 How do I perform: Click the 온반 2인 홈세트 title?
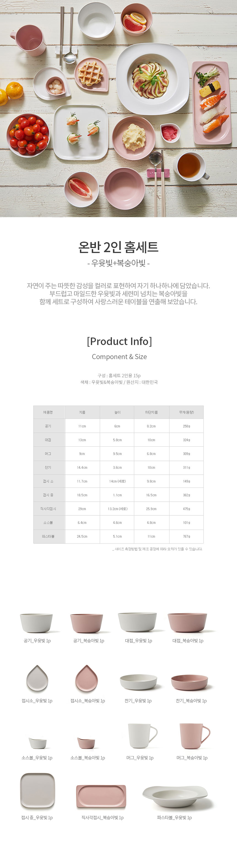[x=118, y=247]
